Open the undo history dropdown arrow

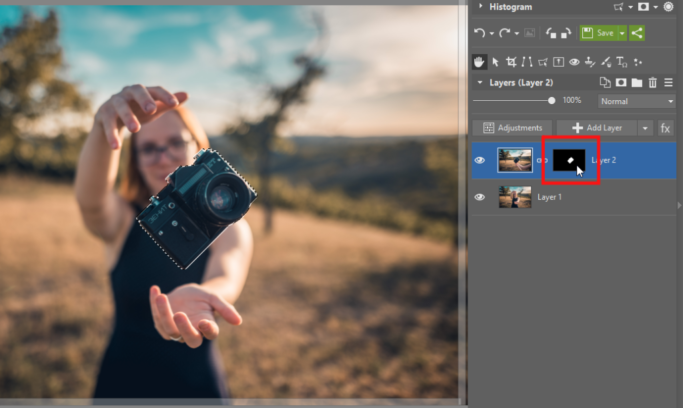(x=491, y=34)
